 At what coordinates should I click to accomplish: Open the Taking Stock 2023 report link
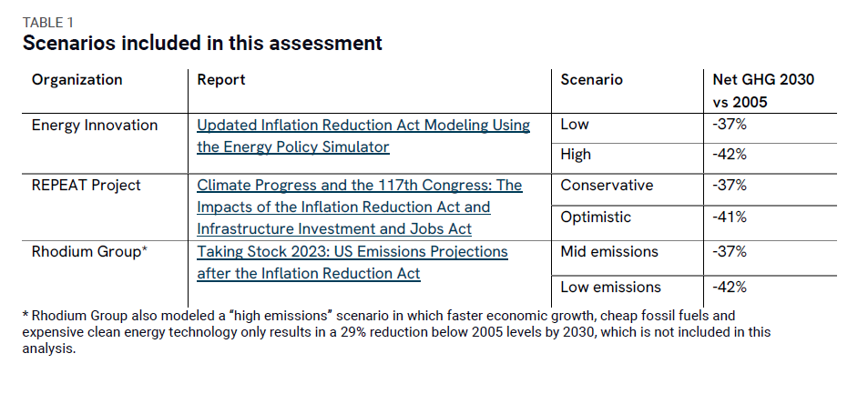pos(352,251)
